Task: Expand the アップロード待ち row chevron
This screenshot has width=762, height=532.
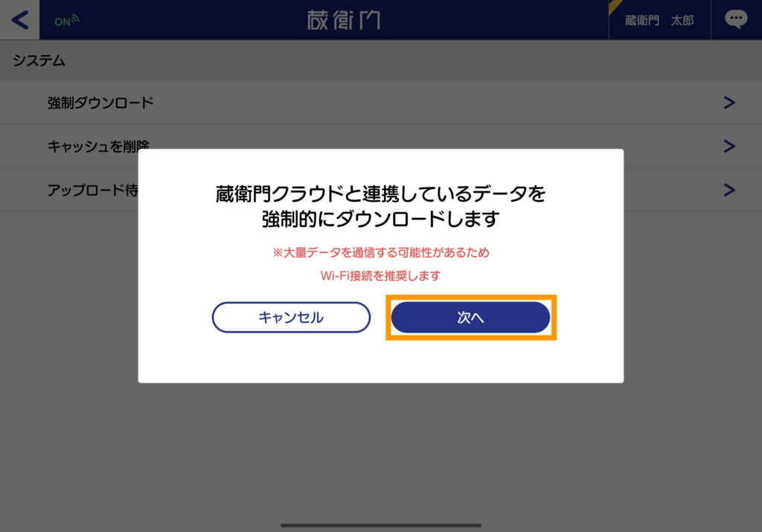Action: (729, 190)
